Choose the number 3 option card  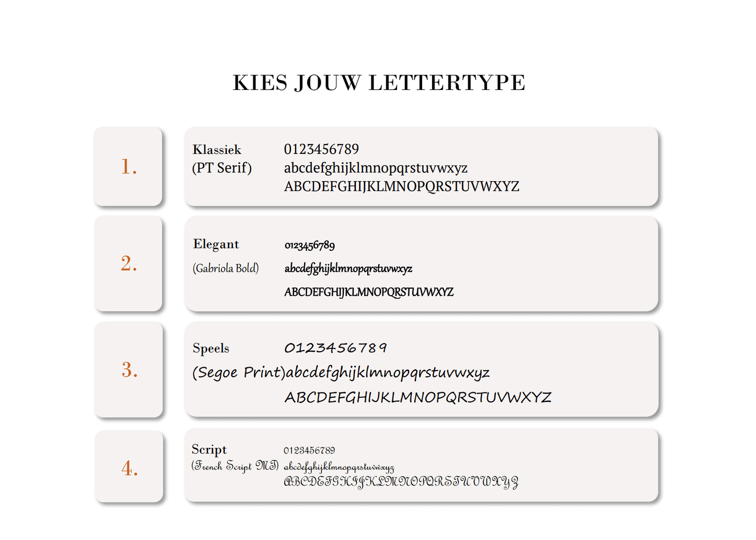129,370
